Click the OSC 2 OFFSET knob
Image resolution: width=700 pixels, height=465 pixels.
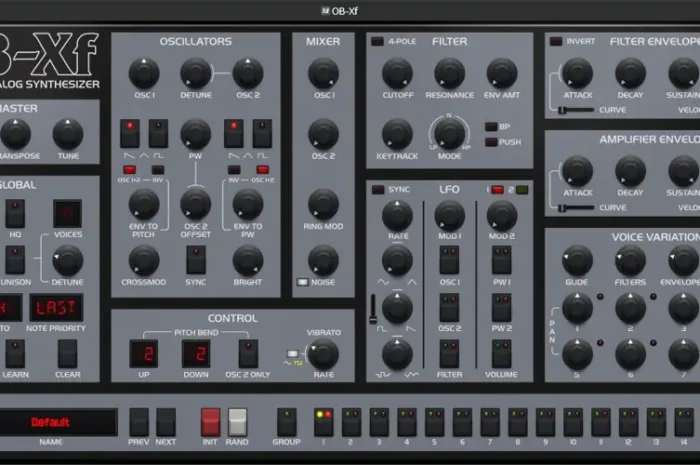click(x=196, y=204)
